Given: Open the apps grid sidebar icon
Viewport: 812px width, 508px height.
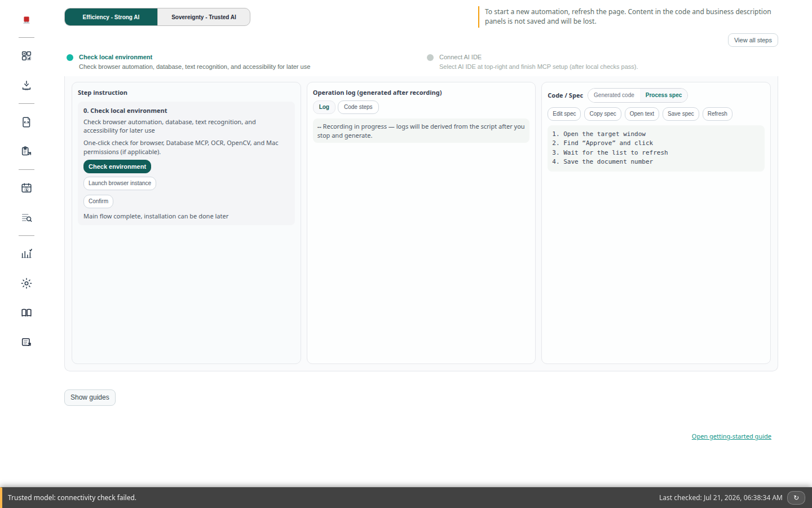Looking at the screenshot, I should pyautogui.click(x=27, y=56).
